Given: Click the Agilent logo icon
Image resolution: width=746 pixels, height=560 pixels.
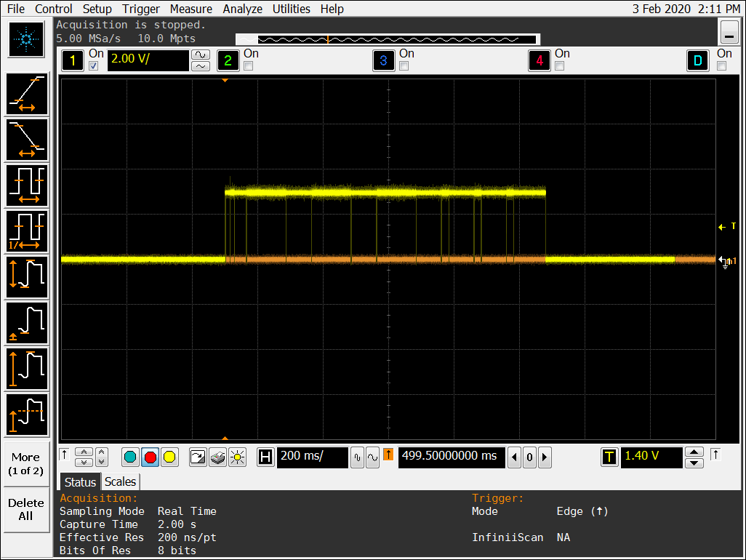Looking at the screenshot, I should coord(26,39).
